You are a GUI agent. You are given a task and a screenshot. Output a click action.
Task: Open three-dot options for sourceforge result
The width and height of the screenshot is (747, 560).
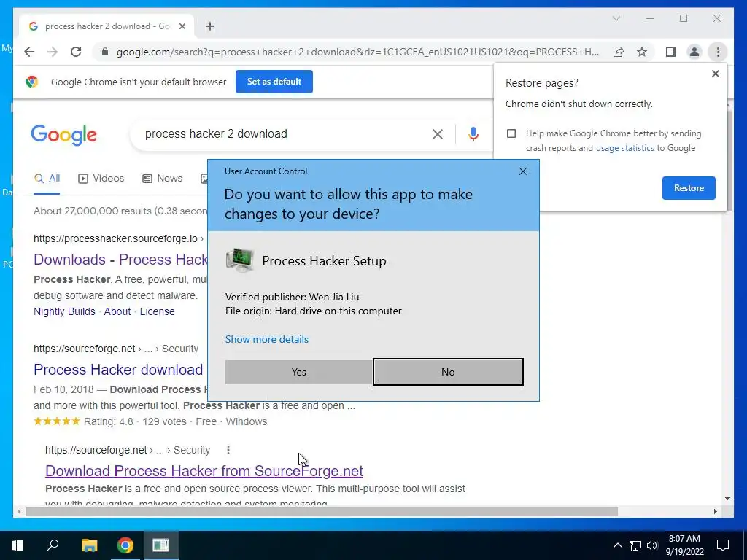coord(228,450)
